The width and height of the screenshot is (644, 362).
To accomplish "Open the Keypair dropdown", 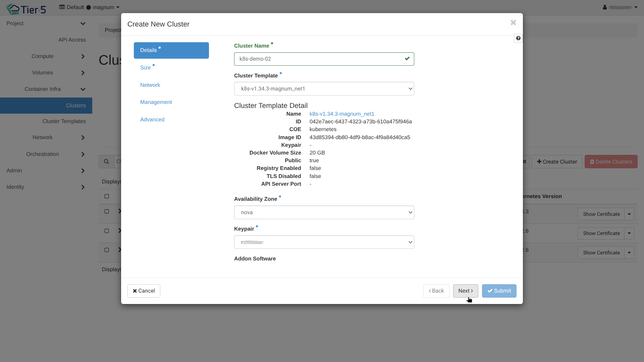I will 324,242.
